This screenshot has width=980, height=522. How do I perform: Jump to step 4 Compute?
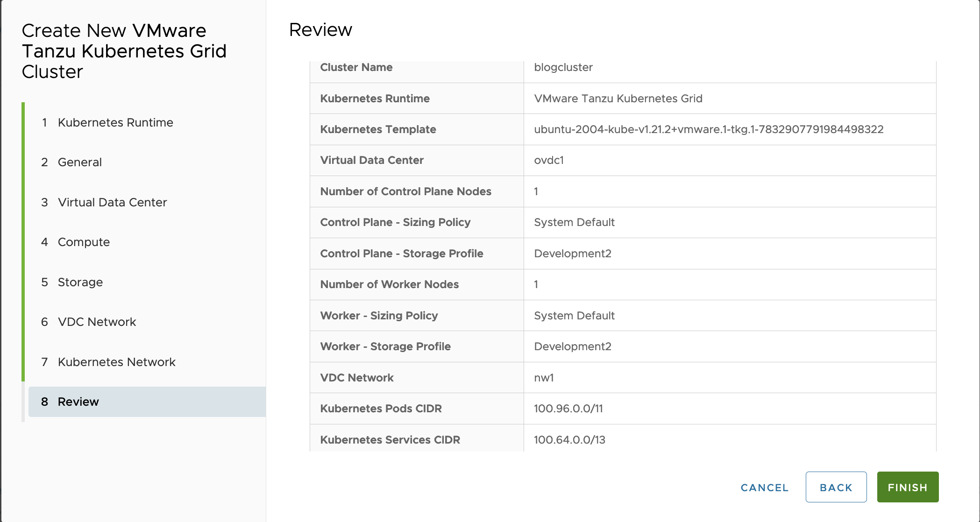[x=84, y=242]
